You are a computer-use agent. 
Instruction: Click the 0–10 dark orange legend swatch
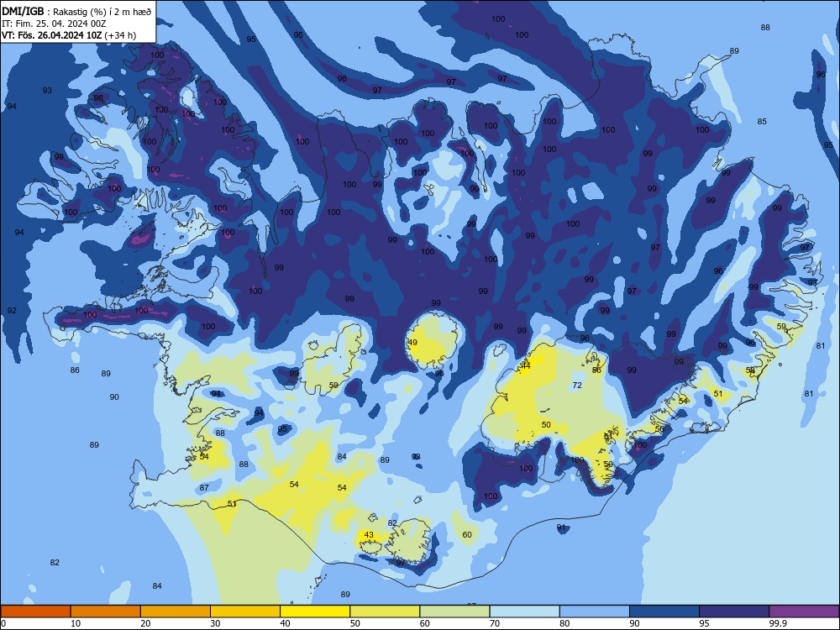(35, 612)
